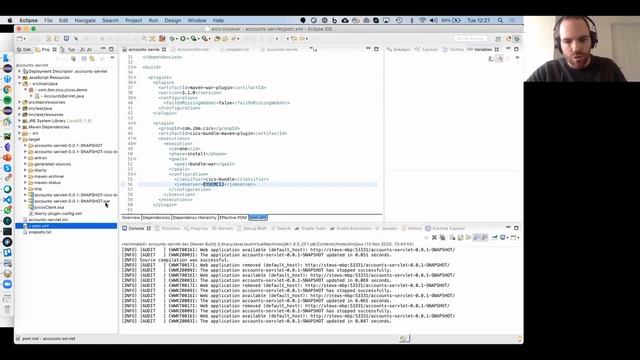Switch to the Overview tab of POM editor

[131, 218]
